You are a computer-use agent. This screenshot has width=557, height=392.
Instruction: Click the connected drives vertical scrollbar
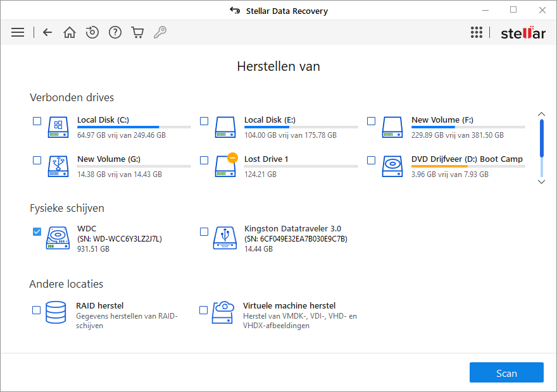coord(541,148)
